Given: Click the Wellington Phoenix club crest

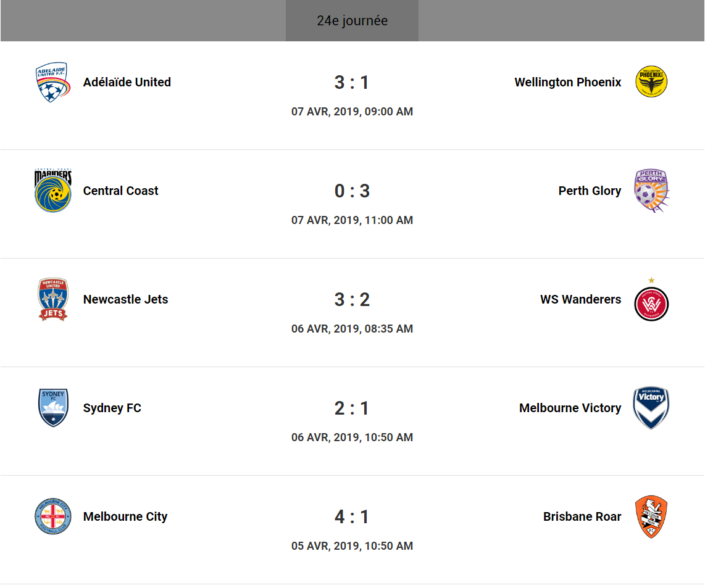Looking at the screenshot, I should tap(651, 82).
